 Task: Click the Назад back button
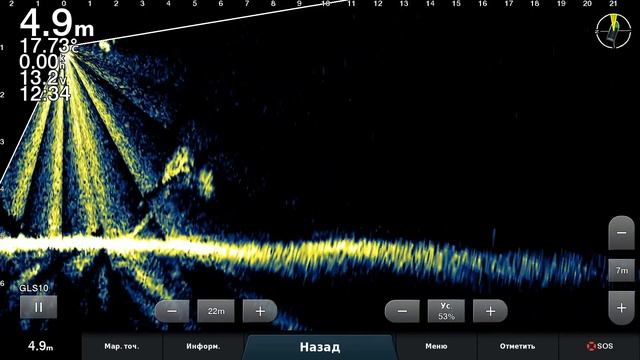[320, 347]
